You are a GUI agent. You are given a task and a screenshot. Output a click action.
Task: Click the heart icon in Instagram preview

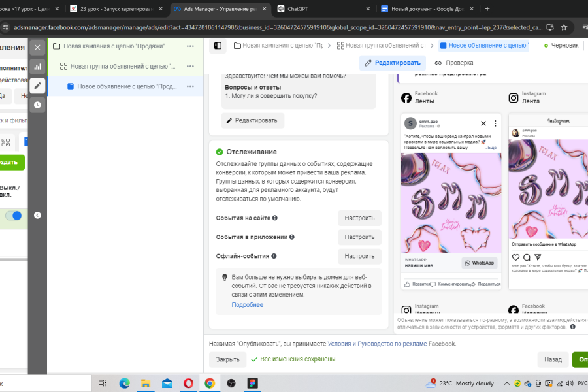(x=515, y=257)
